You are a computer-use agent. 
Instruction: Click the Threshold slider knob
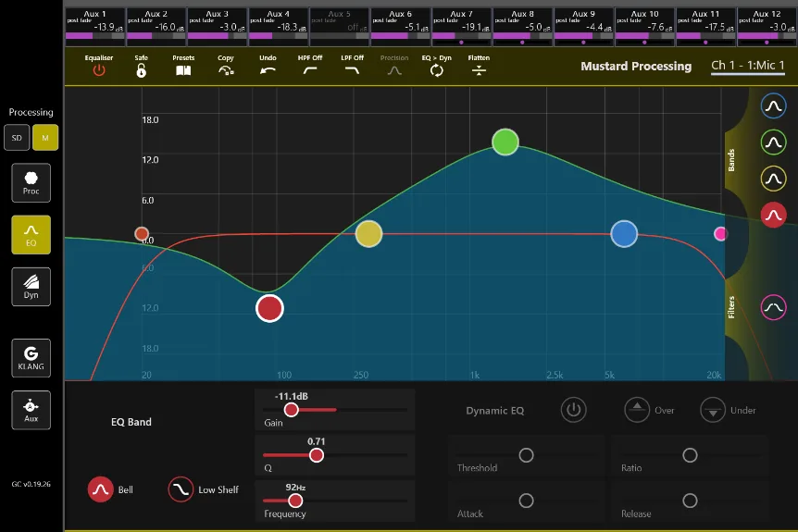tap(526, 455)
